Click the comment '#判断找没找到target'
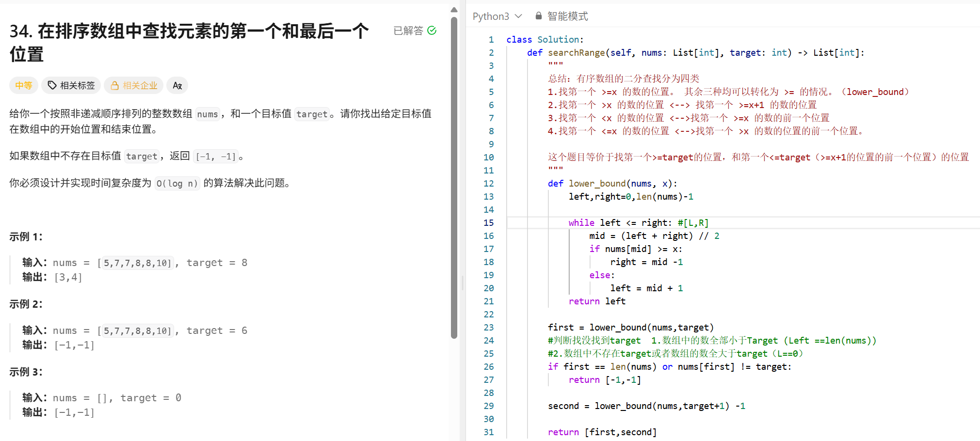 pyautogui.click(x=712, y=341)
